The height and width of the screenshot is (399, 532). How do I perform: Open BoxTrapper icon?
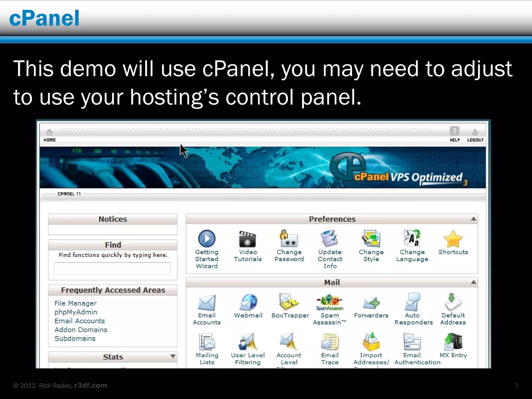(289, 302)
